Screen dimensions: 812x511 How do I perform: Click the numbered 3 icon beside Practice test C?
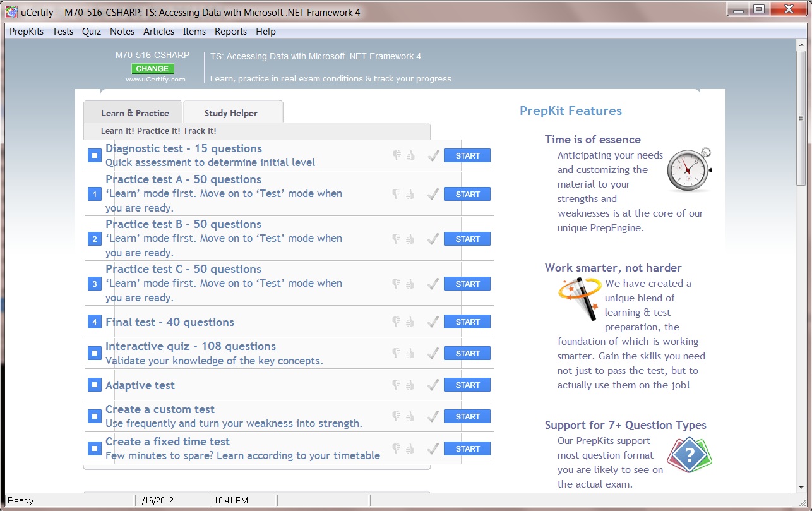point(95,284)
